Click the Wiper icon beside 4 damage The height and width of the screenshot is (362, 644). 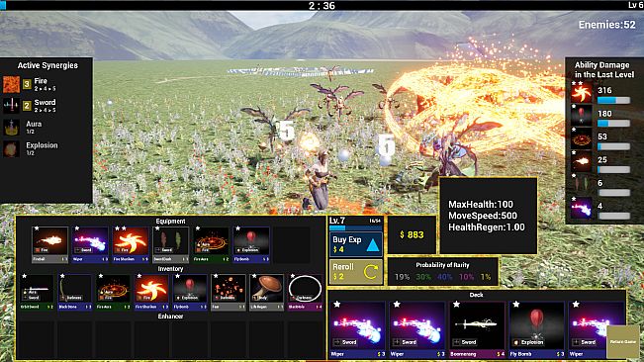582,209
